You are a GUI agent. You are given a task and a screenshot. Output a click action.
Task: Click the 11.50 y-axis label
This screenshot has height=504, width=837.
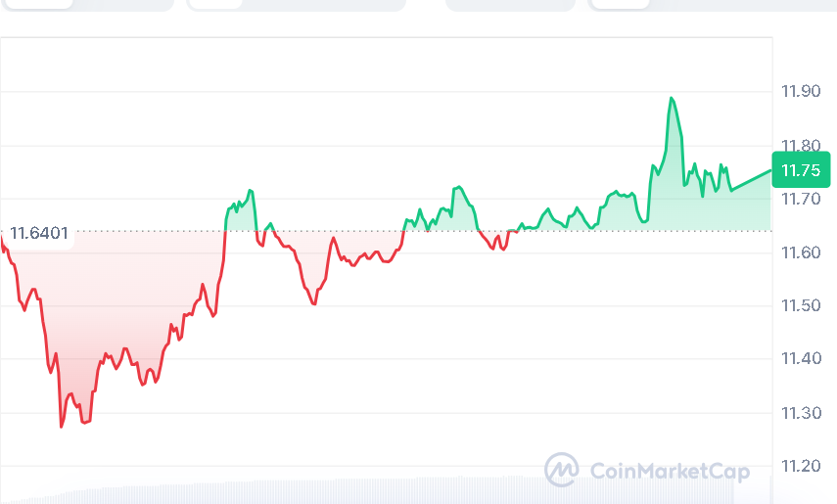click(x=799, y=306)
